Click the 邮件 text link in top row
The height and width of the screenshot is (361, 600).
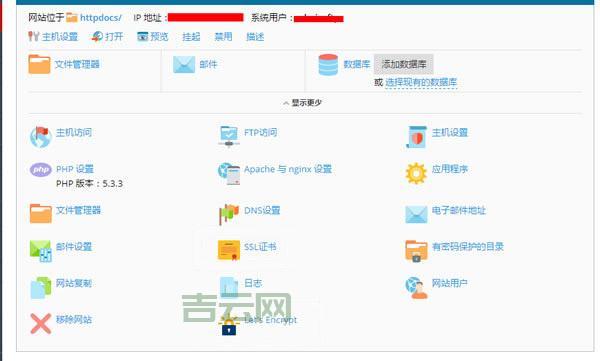point(208,64)
